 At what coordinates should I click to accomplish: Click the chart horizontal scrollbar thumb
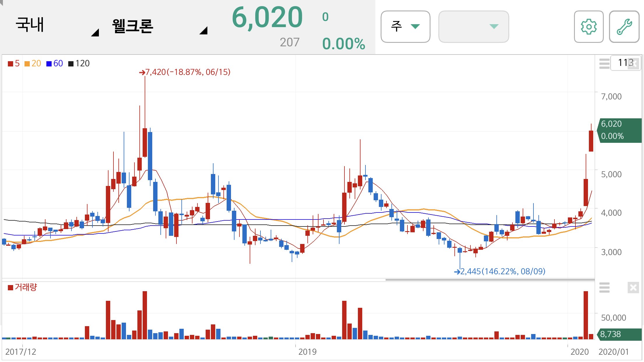(x=490, y=280)
